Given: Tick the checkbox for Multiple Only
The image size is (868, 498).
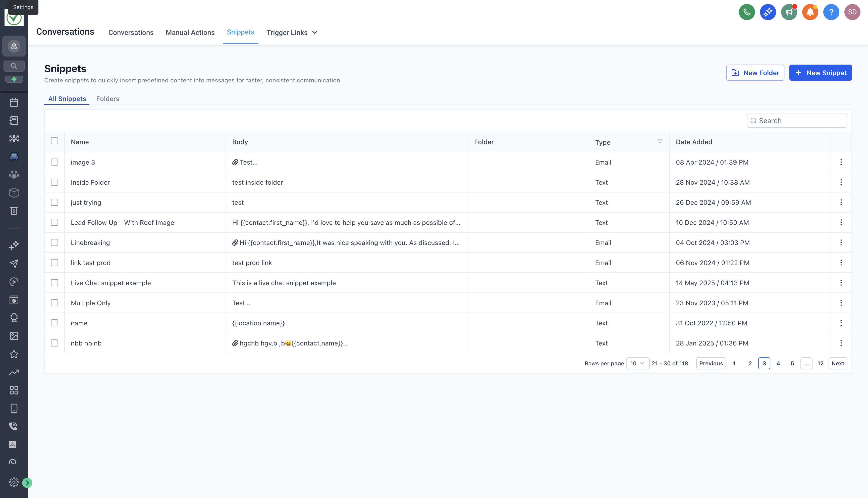Looking at the screenshot, I should pyautogui.click(x=54, y=303).
